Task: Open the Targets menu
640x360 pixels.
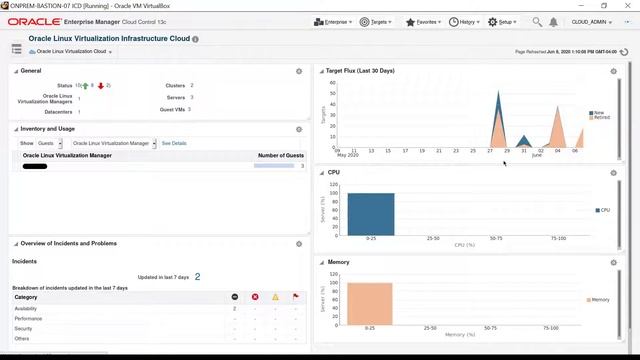Action: click(x=376, y=22)
